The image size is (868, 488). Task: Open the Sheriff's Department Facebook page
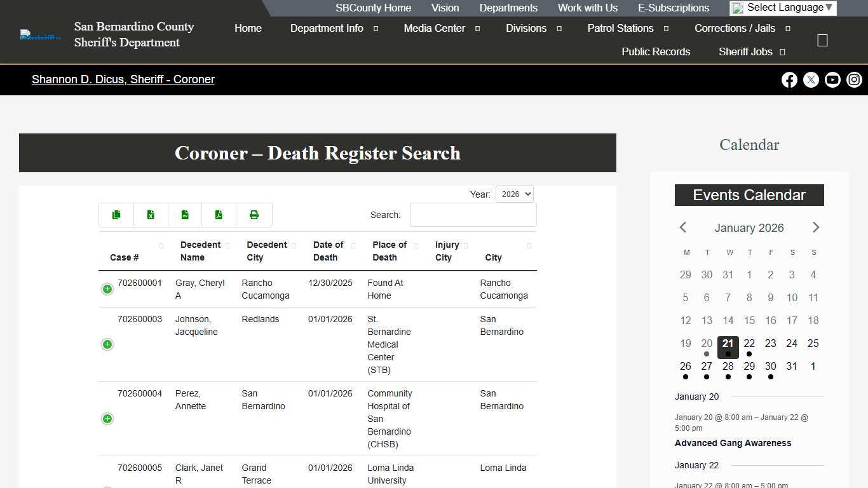click(789, 79)
